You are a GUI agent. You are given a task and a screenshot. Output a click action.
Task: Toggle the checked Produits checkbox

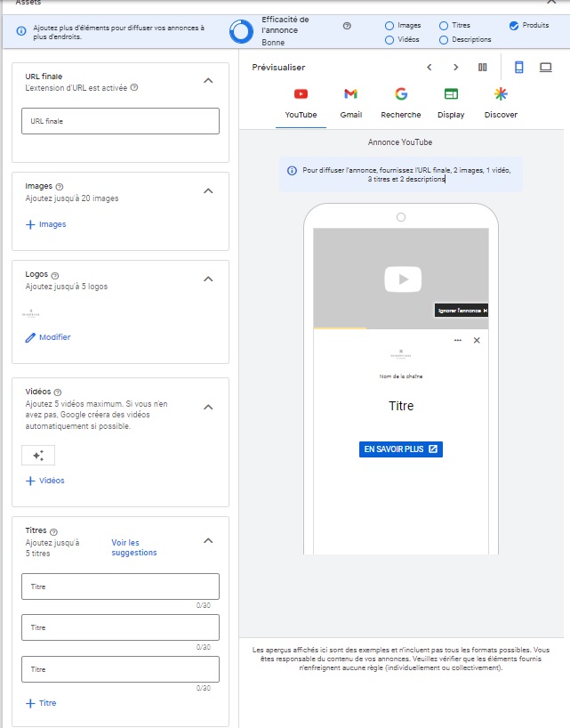click(x=513, y=26)
